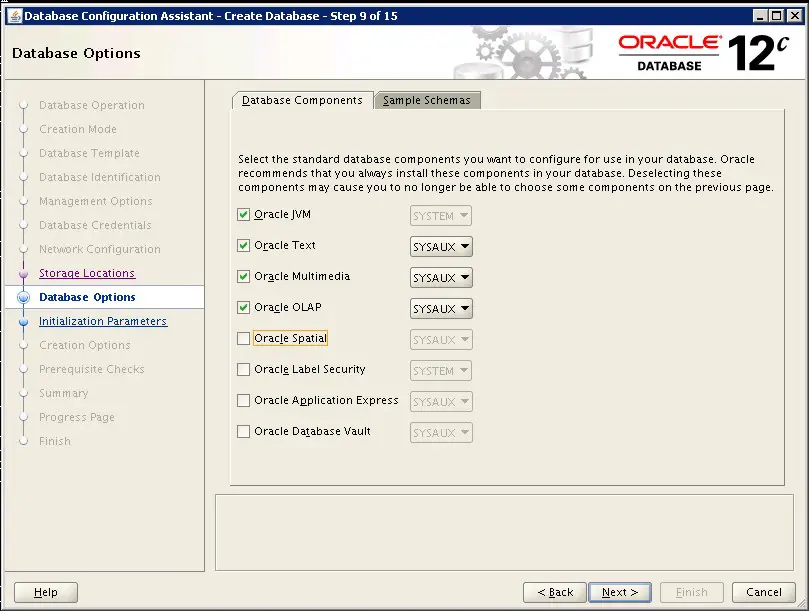Click the Management Options step label
Screen dimensions: 809x611
click(95, 201)
